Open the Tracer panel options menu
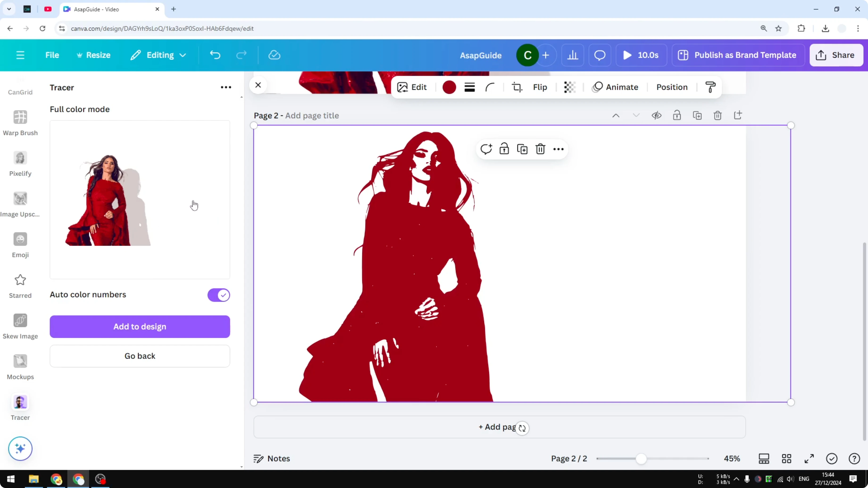The width and height of the screenshot is (868, 488). [x=225, y=87]
